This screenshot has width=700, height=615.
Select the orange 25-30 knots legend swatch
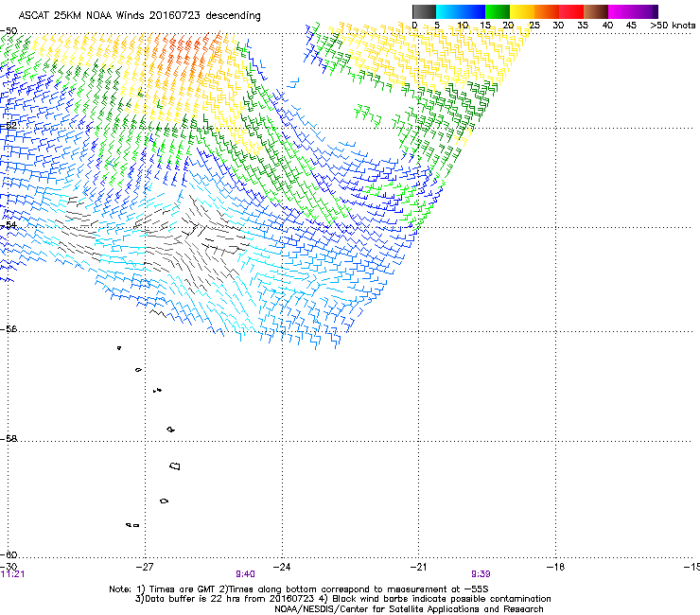(x=547, y=11)
